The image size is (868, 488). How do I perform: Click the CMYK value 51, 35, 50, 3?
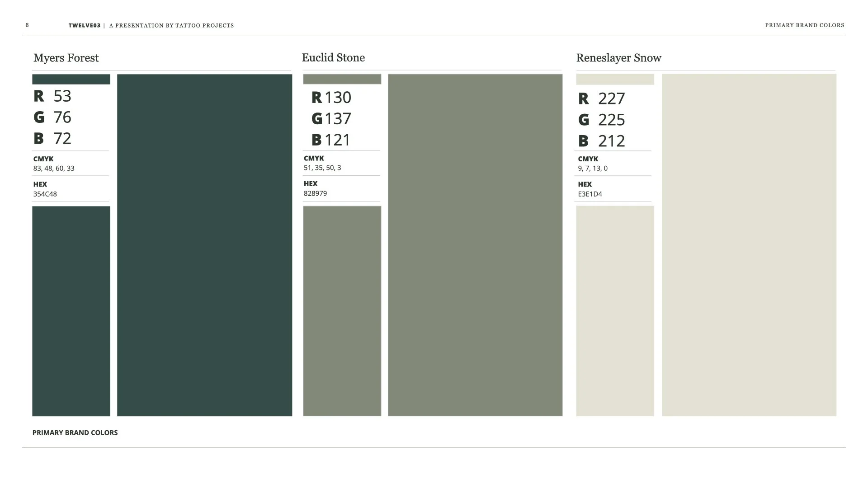(322, 168)
